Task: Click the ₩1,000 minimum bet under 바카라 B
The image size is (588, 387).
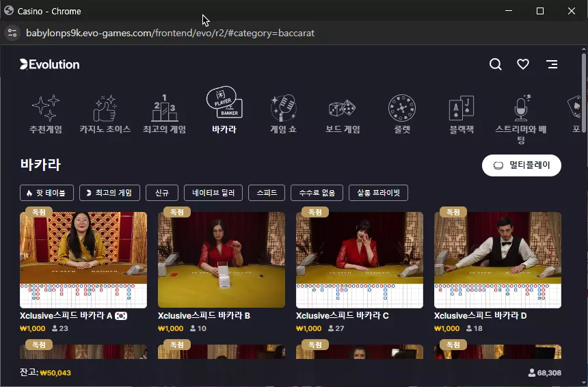Action: pos(171,328)
